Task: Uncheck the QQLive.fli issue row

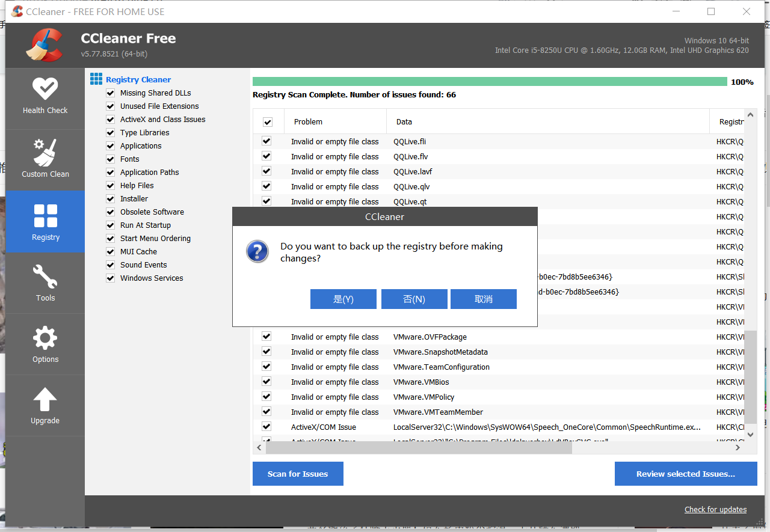Action: tap(266, 141)
